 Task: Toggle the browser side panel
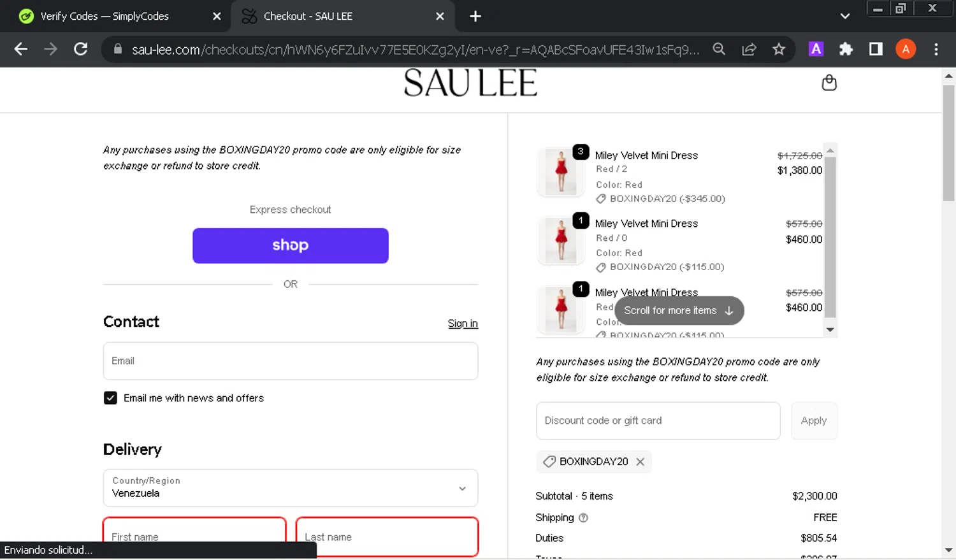[x=876, y=49]
